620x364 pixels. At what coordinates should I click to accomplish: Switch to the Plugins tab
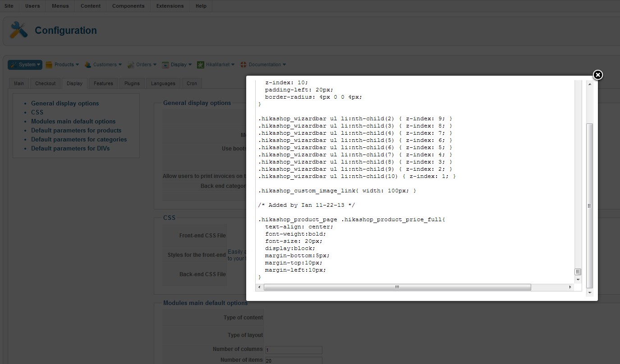[x=132, y=83]
